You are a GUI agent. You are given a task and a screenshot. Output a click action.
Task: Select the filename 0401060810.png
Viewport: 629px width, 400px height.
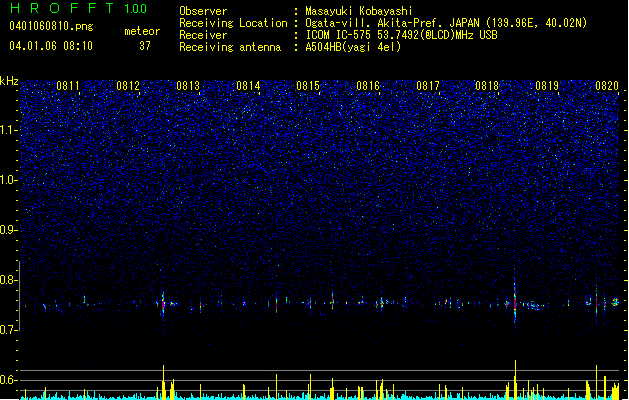click(x=51, y=26)
